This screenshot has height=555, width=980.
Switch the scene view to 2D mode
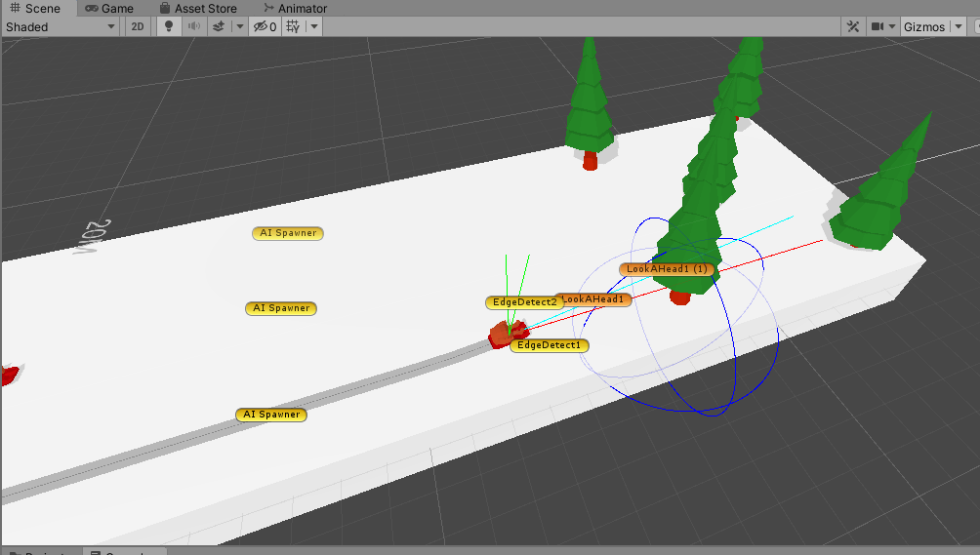click(138, 26)
